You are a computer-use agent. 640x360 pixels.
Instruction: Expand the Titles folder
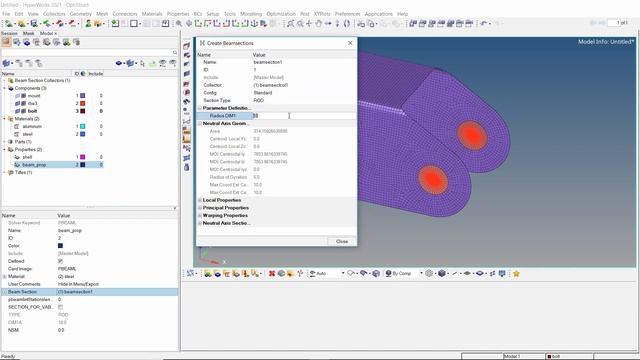point(4,172)
